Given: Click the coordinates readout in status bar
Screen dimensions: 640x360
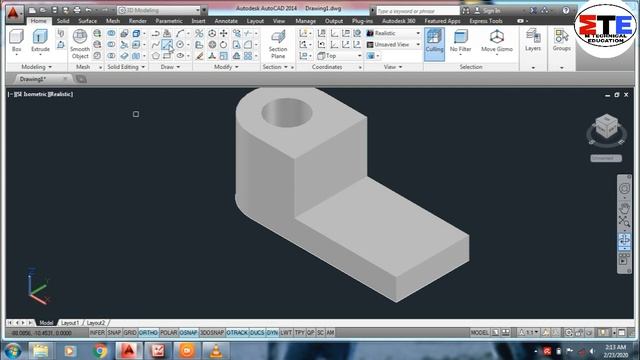Looking at the screenshot, I should click(42, 333).
